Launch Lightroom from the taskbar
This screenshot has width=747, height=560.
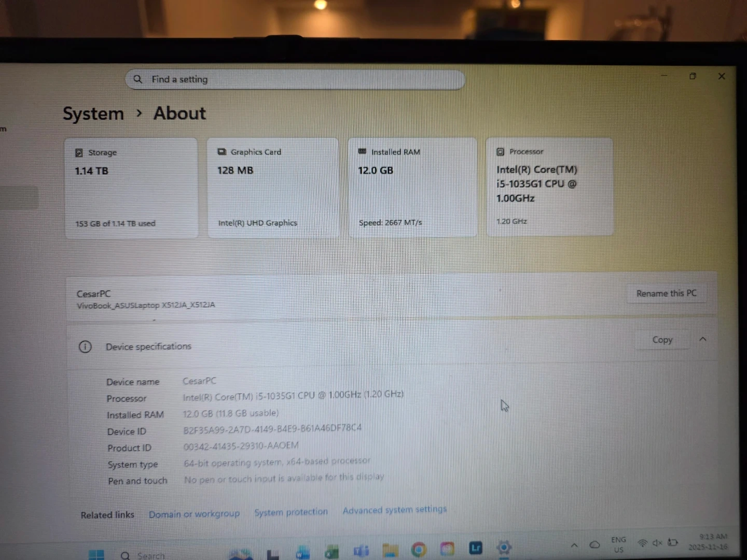475,548
